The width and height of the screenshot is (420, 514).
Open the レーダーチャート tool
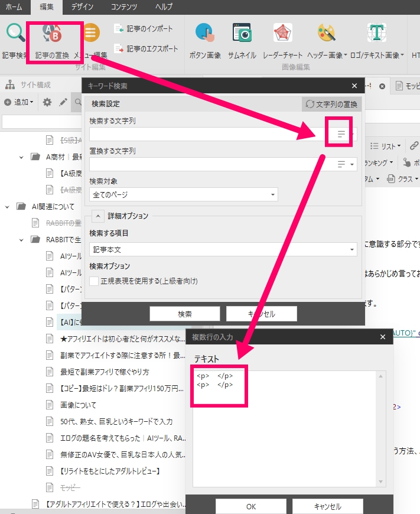pos(283,35)
